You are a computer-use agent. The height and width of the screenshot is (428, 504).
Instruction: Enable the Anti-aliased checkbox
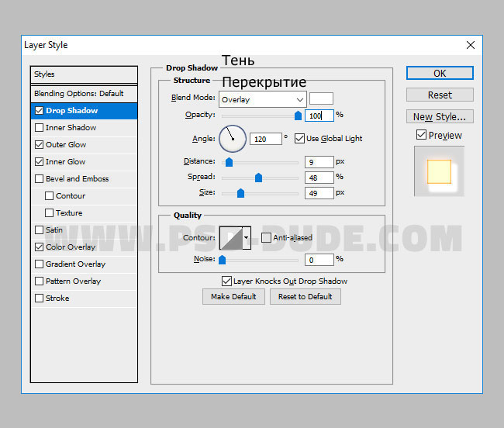pos(266,238)
